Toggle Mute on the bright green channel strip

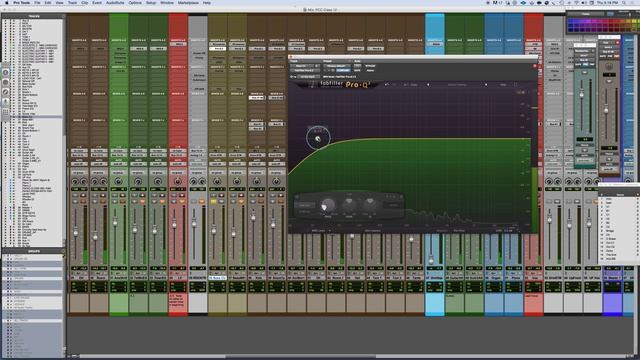point(122,202)
